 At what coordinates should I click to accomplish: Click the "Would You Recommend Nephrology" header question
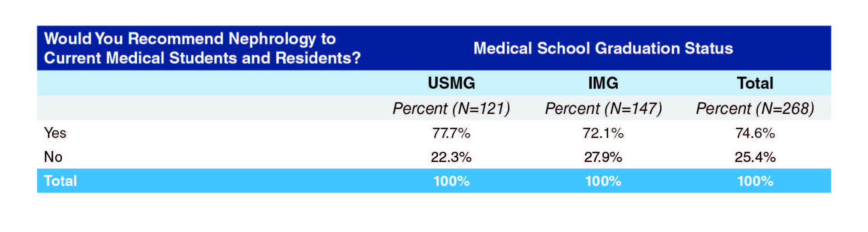(202, 48)
